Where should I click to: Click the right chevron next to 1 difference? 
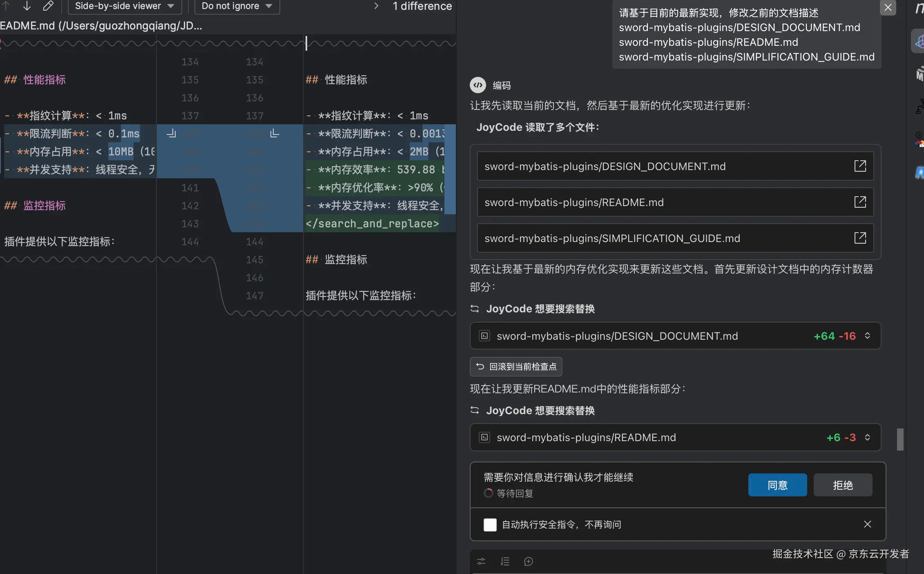(x=376, y=6)
